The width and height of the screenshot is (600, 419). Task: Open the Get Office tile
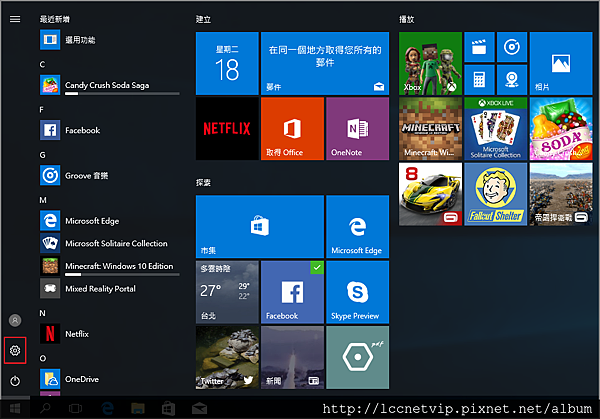coord(292,129)
